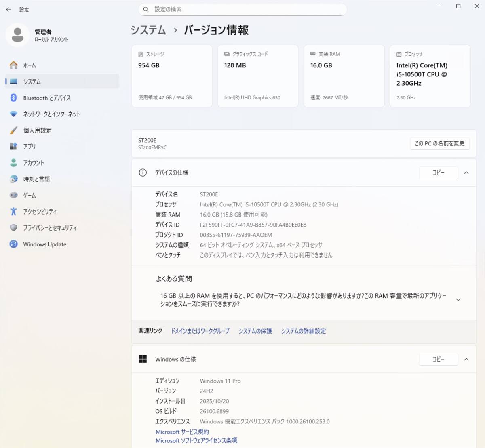Open the Windows Update sync icon
Screen dimensions: 485x448
14,244
